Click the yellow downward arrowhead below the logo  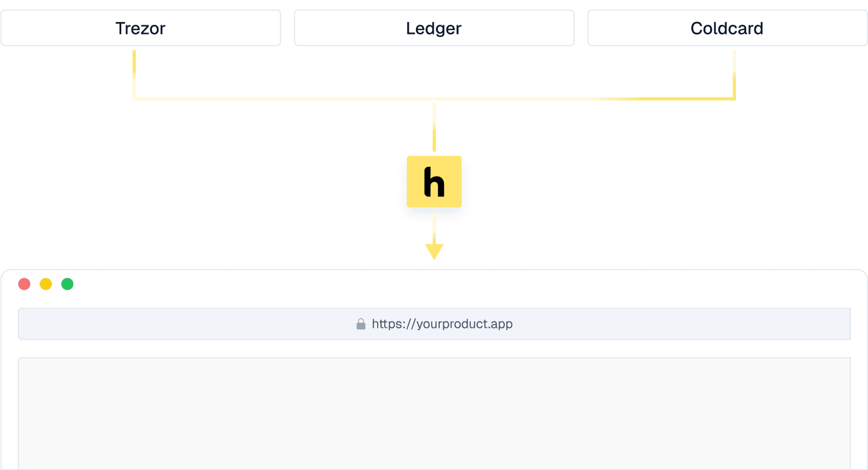[x=434, y=251]
